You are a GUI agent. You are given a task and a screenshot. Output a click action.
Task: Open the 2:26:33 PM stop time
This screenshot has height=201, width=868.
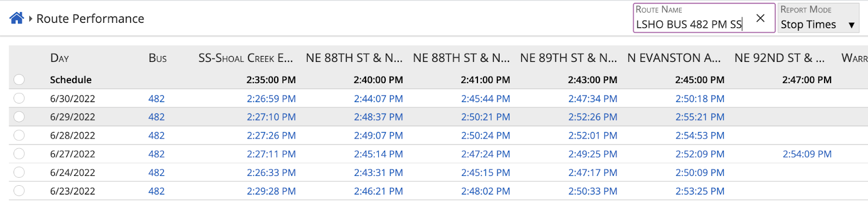click(271, 173)
